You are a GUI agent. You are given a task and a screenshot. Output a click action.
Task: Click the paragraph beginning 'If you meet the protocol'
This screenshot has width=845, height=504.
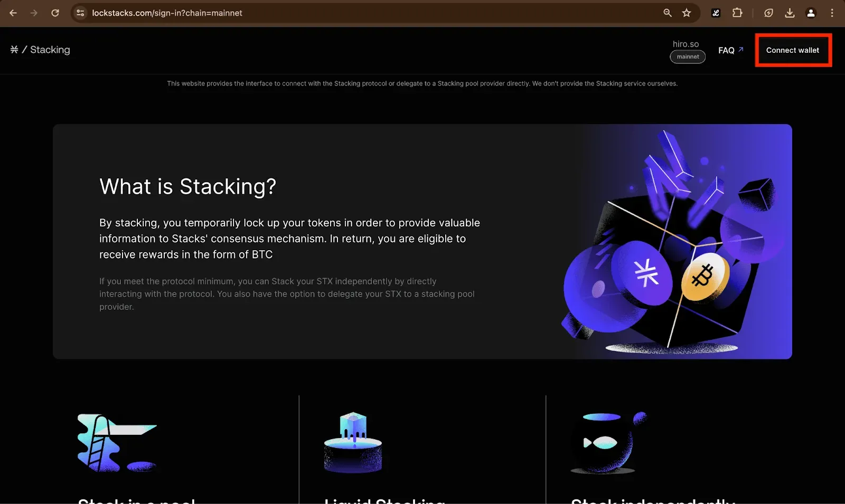click(x=287, y=294)
